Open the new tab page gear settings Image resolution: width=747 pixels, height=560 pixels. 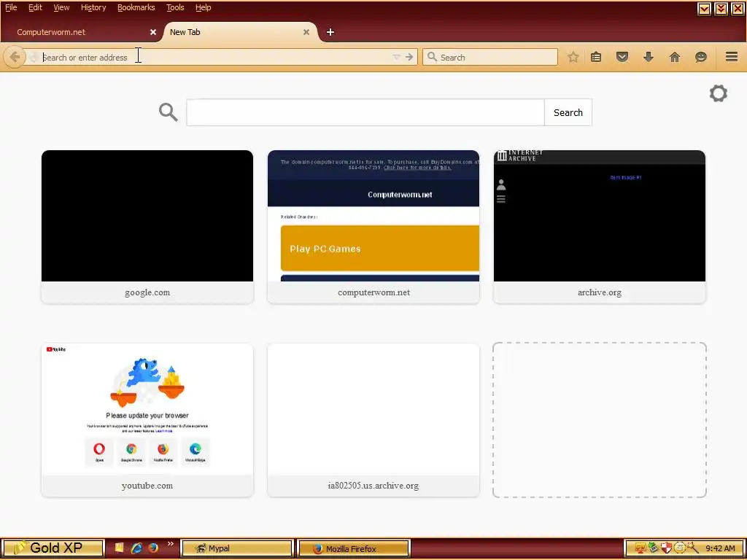click(x=719, y=93)
